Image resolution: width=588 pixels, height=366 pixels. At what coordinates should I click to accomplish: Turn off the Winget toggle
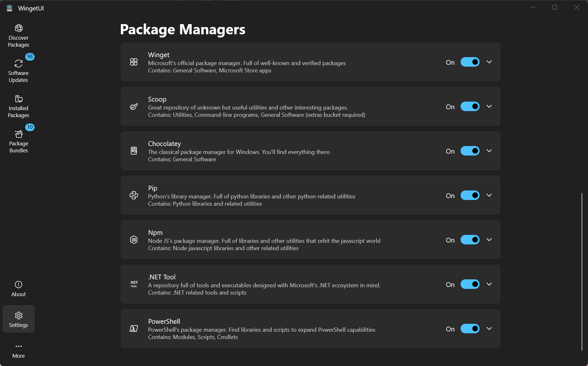[470, 62]
